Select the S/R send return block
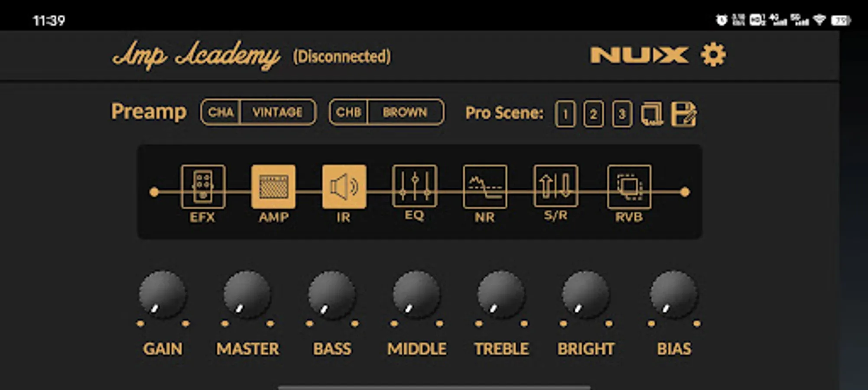 coord(556,186)
